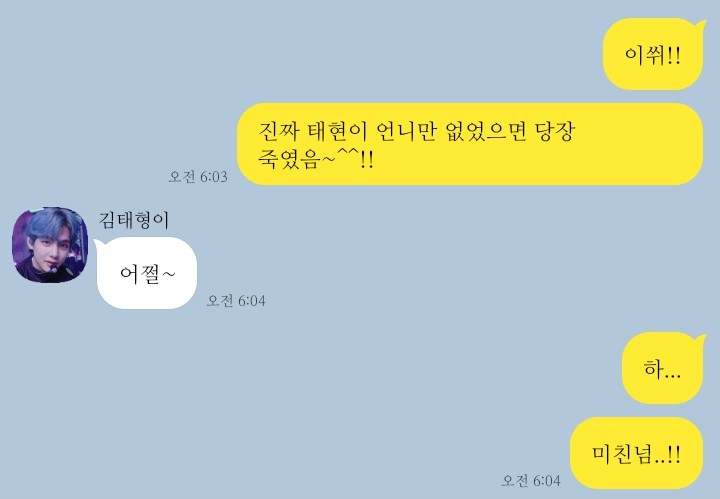This screenshot has width=720, height=499.
Task: Click the word 당장 in the yellow bubble
Action: point(555,132)
